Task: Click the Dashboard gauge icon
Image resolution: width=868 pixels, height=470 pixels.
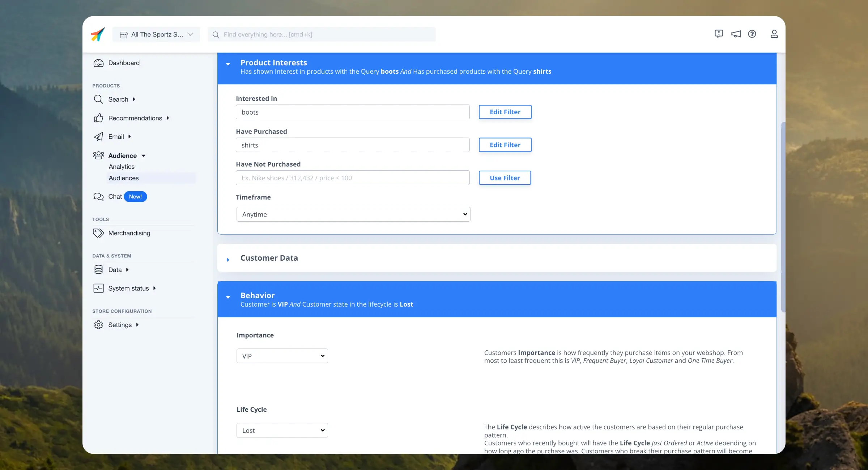Action: click(x=98, y=63)
